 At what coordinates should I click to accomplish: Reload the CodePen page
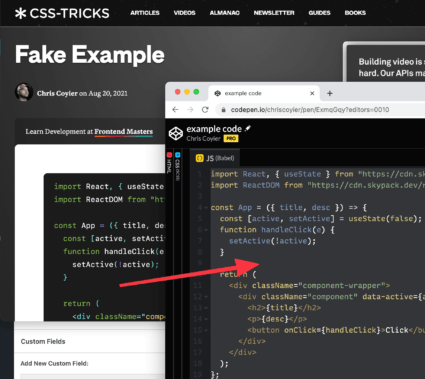pos(205,110)
